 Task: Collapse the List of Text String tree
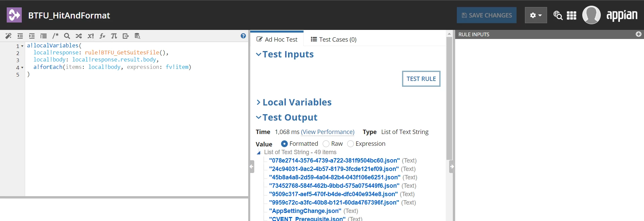click(259, 153)
